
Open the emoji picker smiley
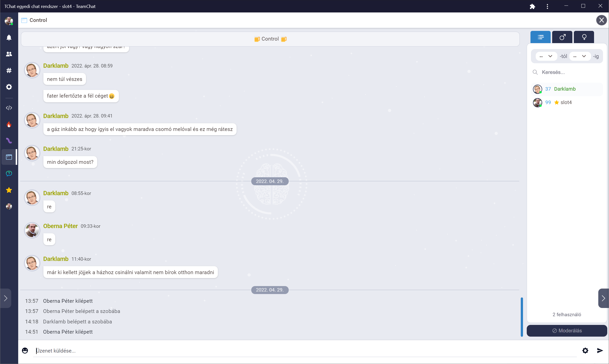25,351
